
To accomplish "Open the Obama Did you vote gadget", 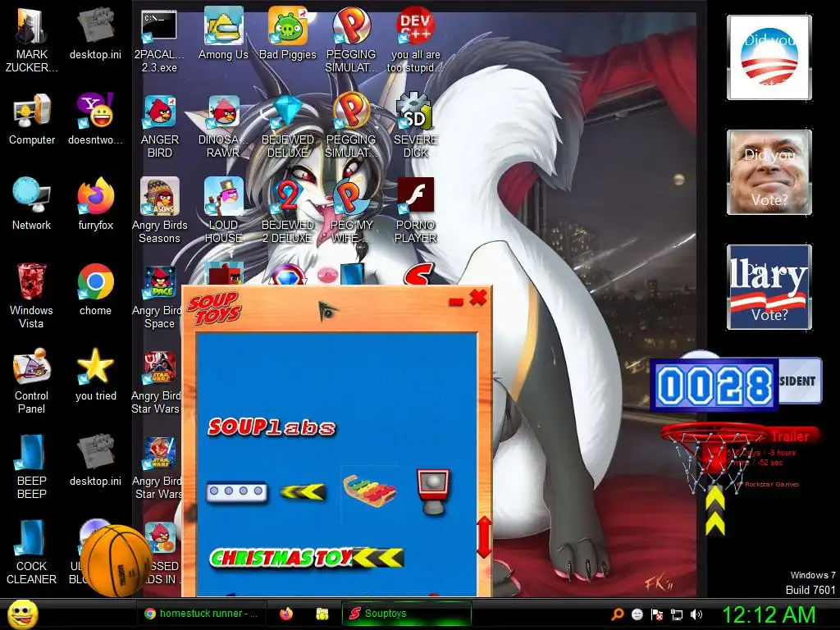I will pos(769,57).
